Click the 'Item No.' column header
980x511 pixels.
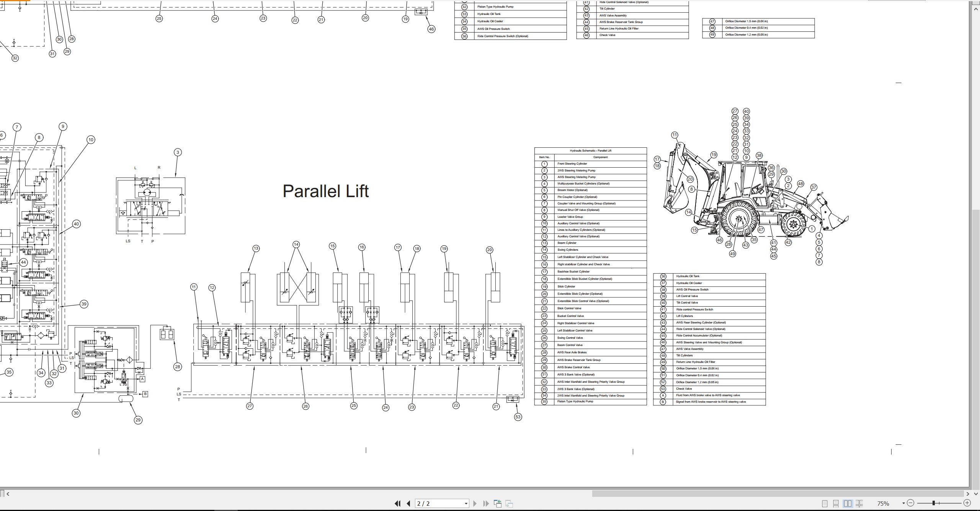click(544, 157)
